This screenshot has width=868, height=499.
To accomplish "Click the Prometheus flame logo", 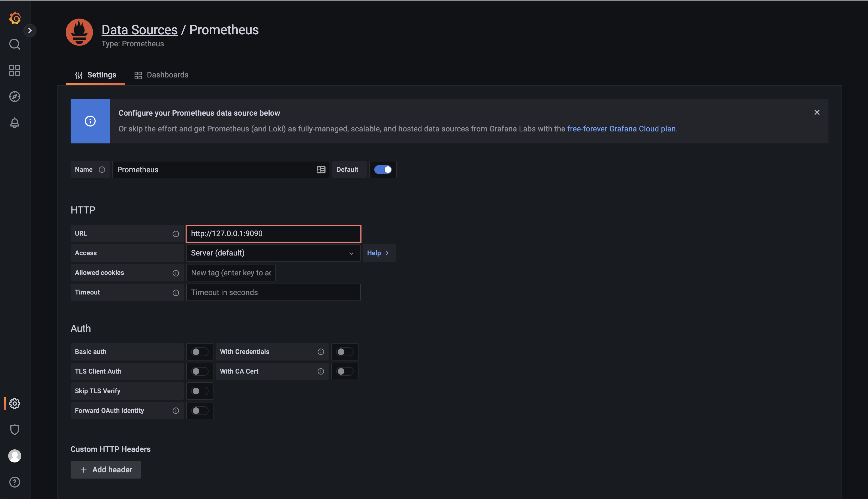I will pos(79,32).
